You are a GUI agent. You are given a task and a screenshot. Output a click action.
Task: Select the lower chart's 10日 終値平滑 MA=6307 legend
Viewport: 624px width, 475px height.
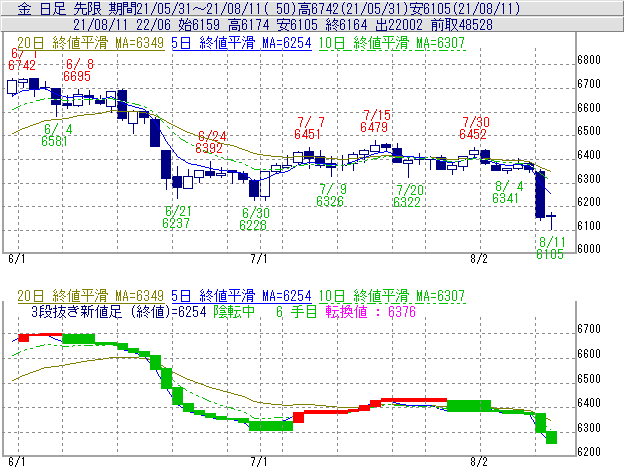pos(392,296)
